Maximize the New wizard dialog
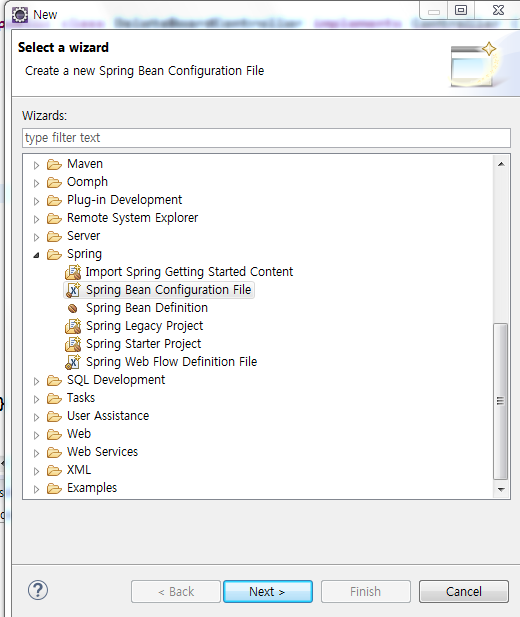520x617 pixels. 461,10
